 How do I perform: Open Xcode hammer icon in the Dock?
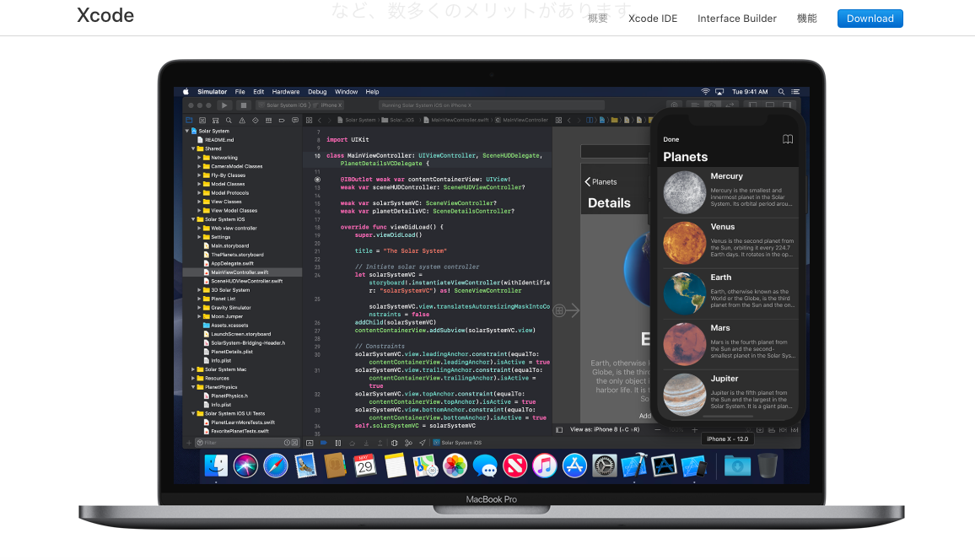tap(634, 466)
